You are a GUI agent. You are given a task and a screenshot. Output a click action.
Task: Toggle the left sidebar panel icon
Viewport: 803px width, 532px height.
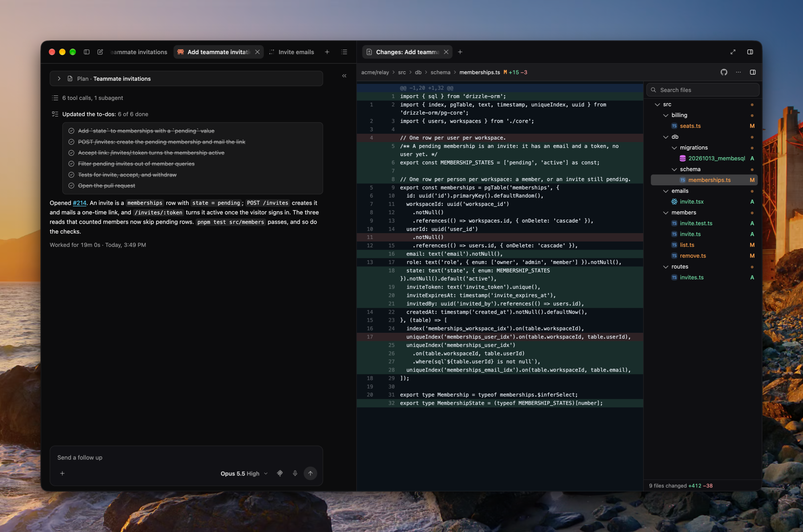[x=87, y=52]
